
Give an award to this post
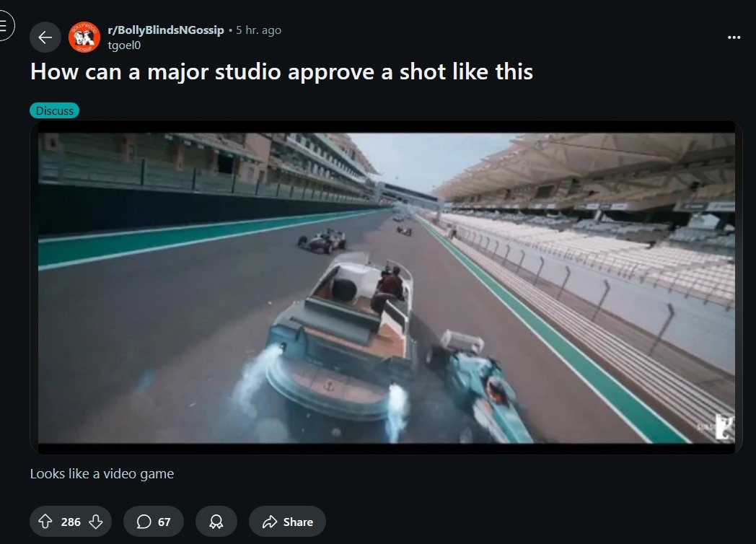(216, 522)
